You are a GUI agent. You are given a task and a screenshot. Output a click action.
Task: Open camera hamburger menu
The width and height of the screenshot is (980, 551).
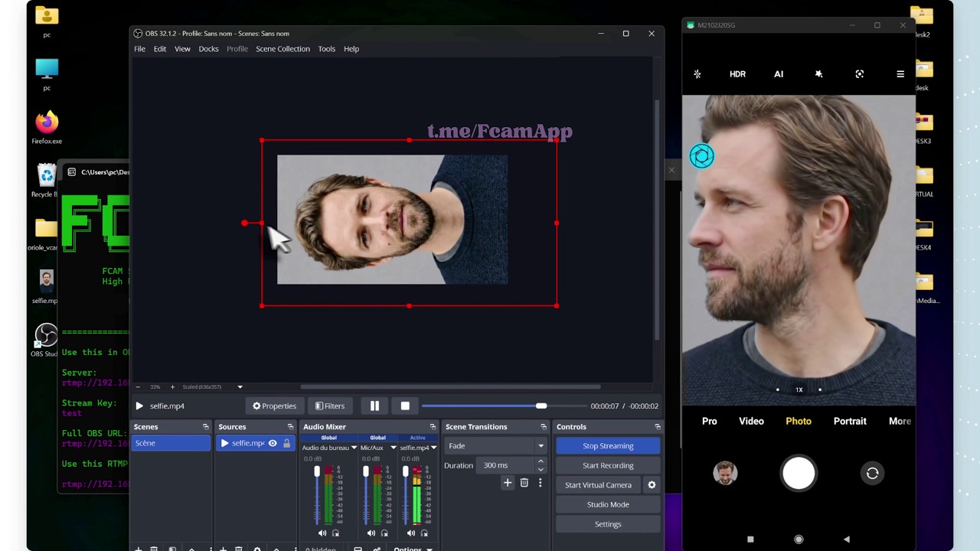pyautogui.click(x=900, y=74)
